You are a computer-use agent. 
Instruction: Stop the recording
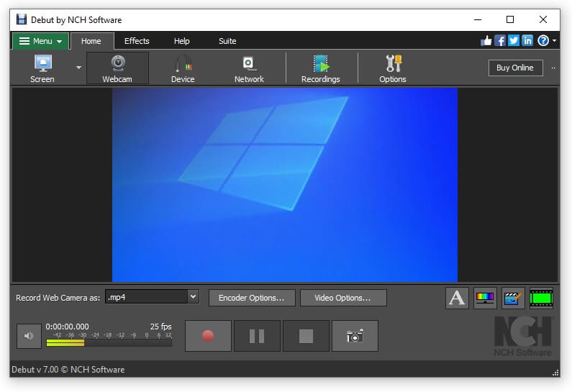click(306, 336)
